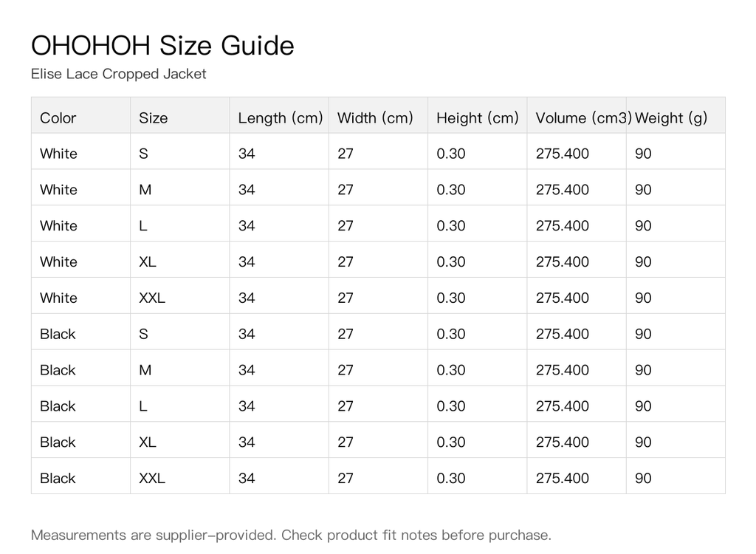The width and height of the screenshot is (756, 554).
Task: Click the Elise Lace Cropped Jacket subtitle
Action: [119, 74]
